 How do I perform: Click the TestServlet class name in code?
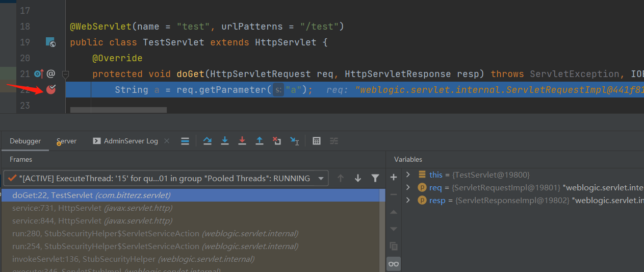click(174, 42)
